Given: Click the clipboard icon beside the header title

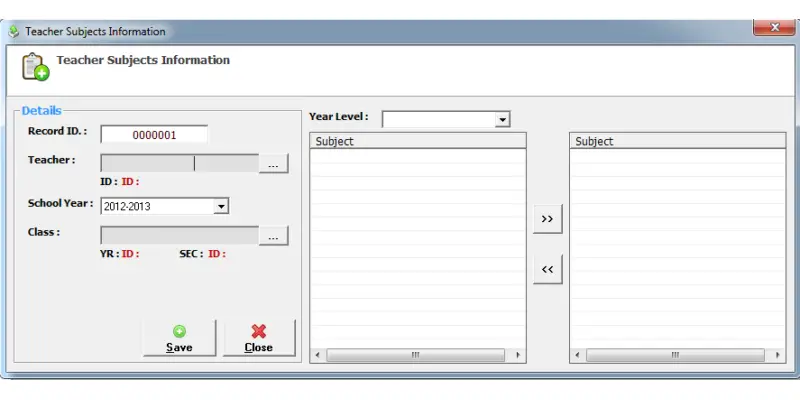Looking at the screenshot, I should pyautogui.click(x=35, y=67).
